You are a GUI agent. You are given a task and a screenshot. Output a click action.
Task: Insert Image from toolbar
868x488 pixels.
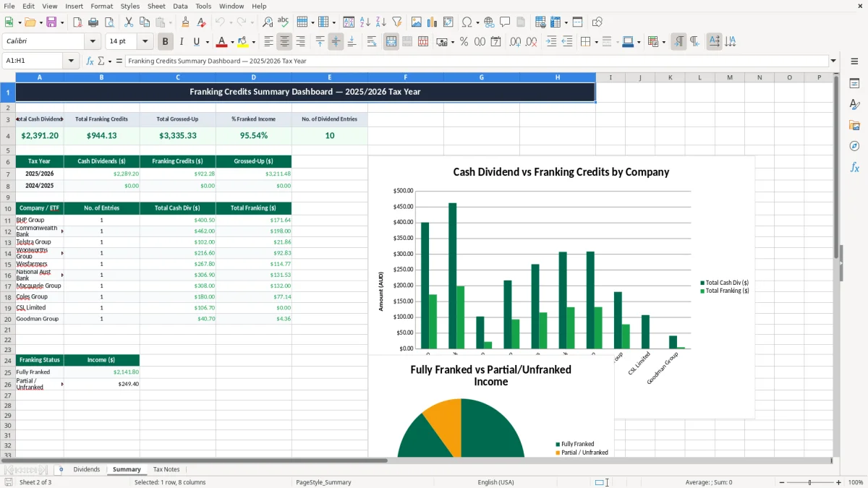click(417, 22)
